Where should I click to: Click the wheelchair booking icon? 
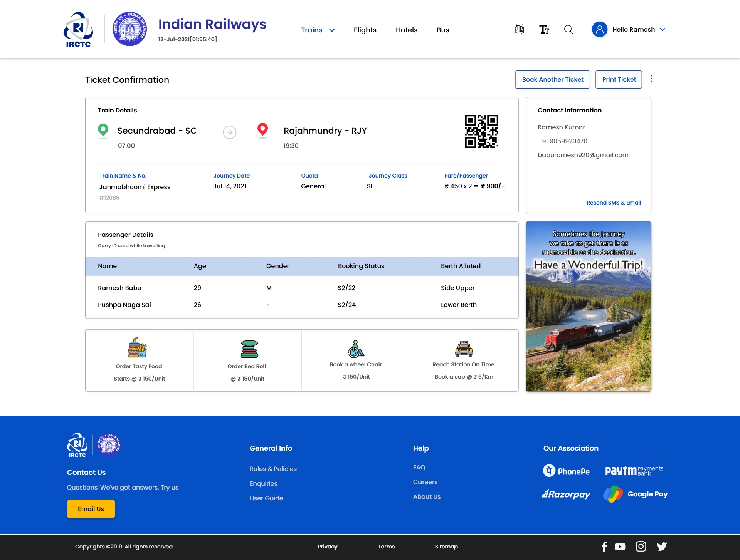pyautogui.click(x=356, y=349)
